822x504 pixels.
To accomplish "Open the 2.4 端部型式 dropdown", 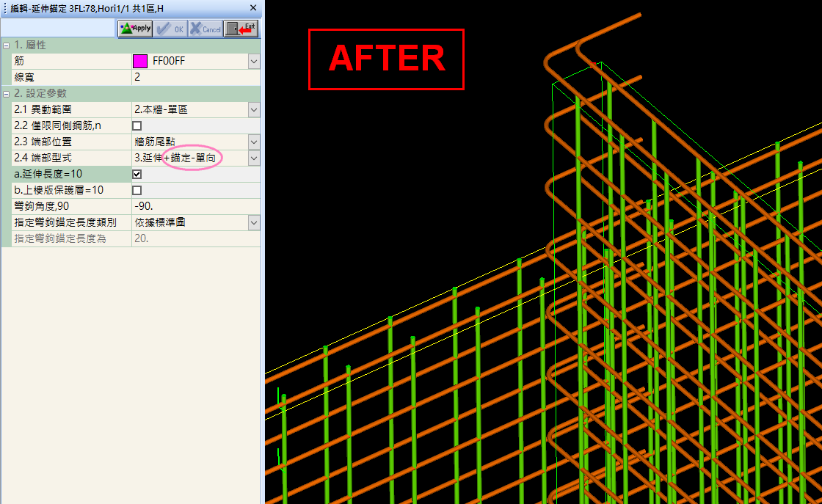I will click(x=254, y=158).
